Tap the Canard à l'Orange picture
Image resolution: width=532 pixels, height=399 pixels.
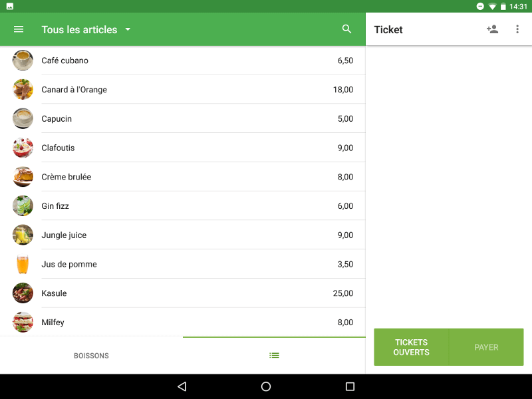click(23, 90)
